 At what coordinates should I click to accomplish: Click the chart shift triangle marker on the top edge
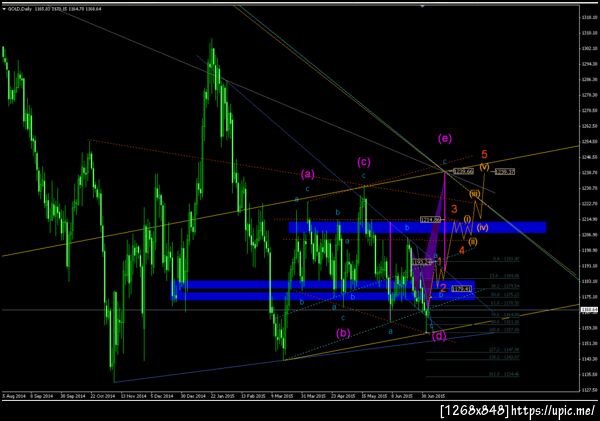point(422,6)
